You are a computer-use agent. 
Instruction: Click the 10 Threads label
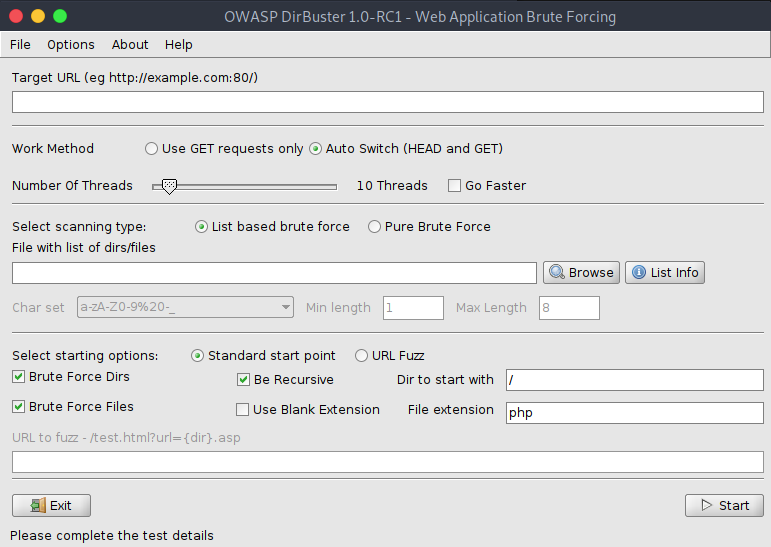coord(392,185)
